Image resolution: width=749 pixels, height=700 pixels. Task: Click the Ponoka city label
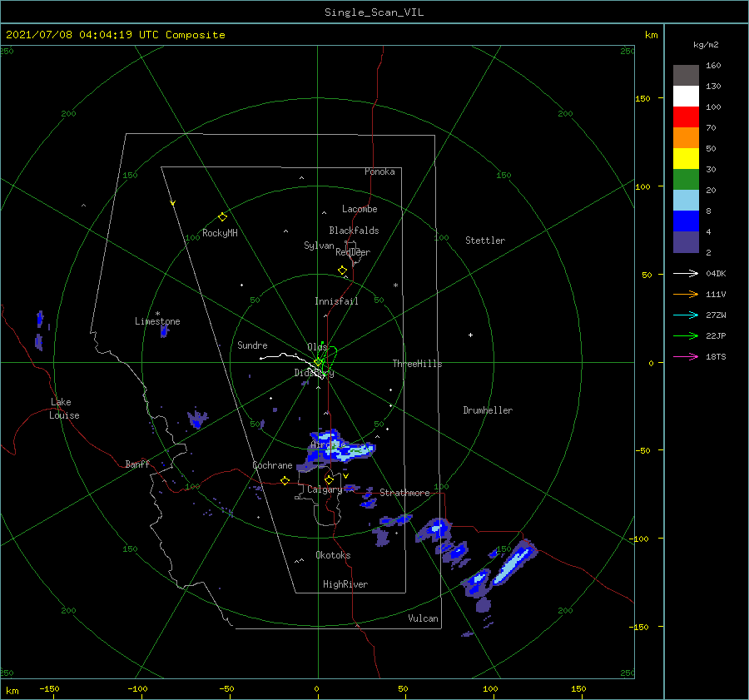click(379, 171)
